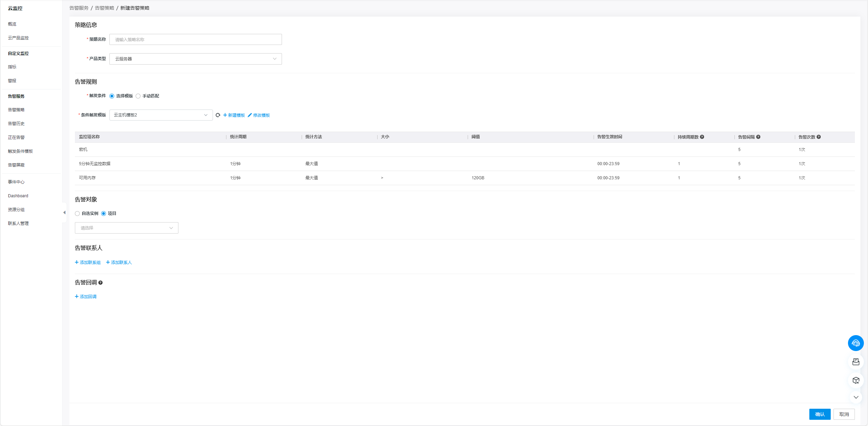Click help icon beside 告警次数 column

[819, 137]
